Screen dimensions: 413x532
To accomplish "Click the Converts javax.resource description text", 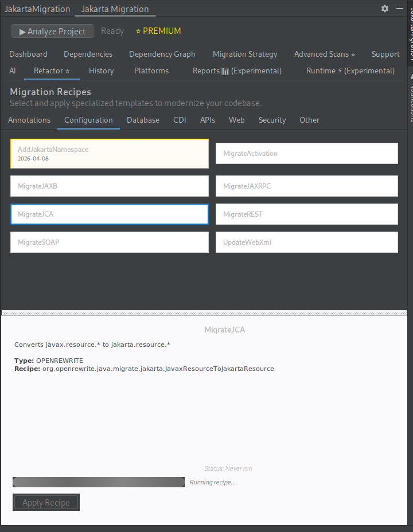I will 92,345.
